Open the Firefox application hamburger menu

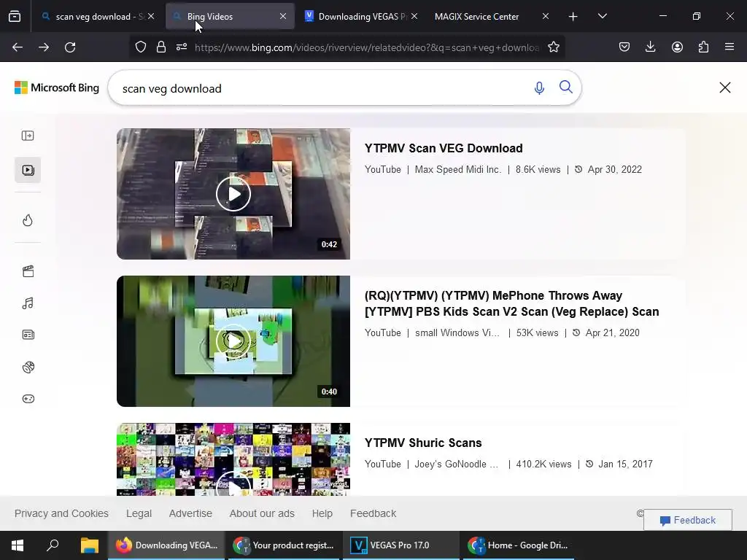[729, 47]
